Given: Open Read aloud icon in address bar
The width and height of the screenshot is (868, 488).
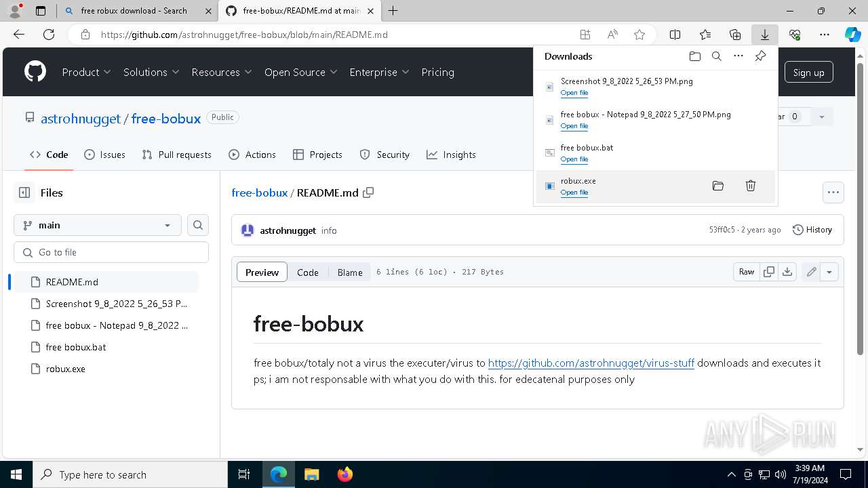Looking at the screenshot, I should coord(612,35).
